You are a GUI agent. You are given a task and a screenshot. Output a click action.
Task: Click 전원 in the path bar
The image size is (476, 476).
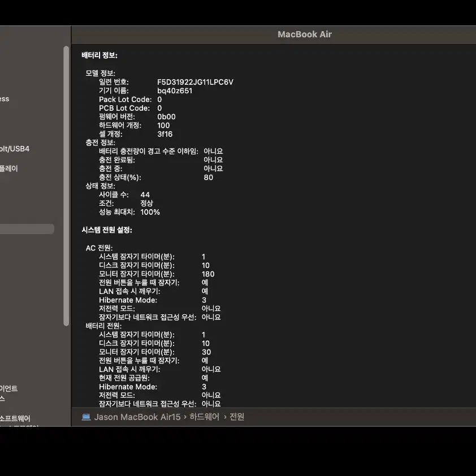pyautogui.click(x=237, y=417)
